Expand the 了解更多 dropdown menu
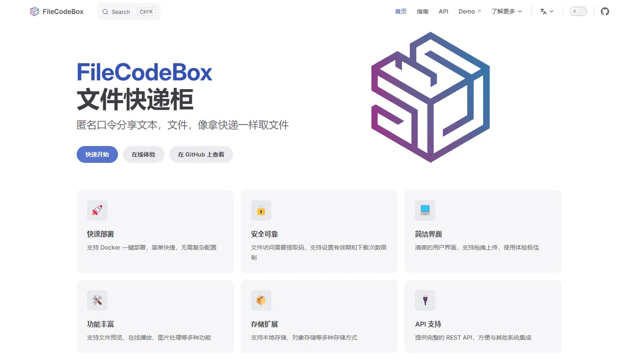The width and height of the screenshot is (618, 364). 506,11
